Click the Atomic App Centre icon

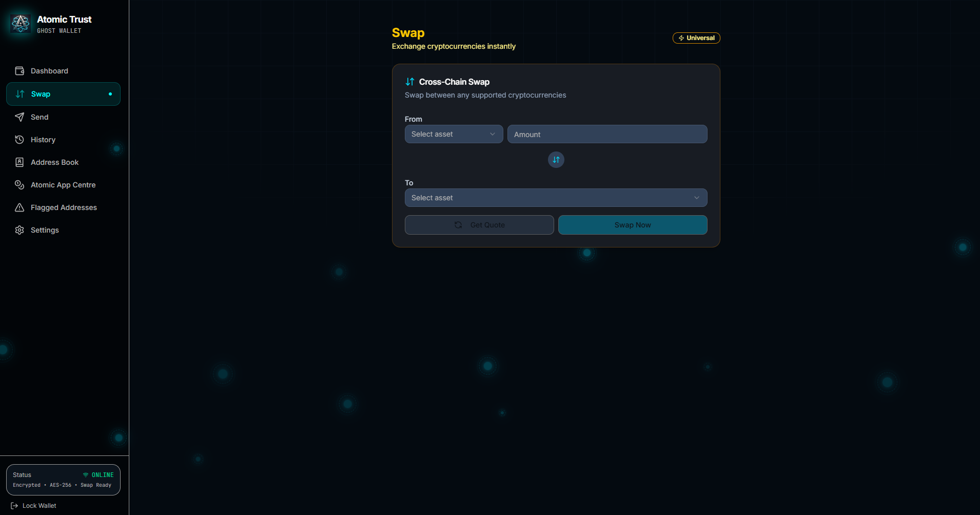[x=19, y=185]
